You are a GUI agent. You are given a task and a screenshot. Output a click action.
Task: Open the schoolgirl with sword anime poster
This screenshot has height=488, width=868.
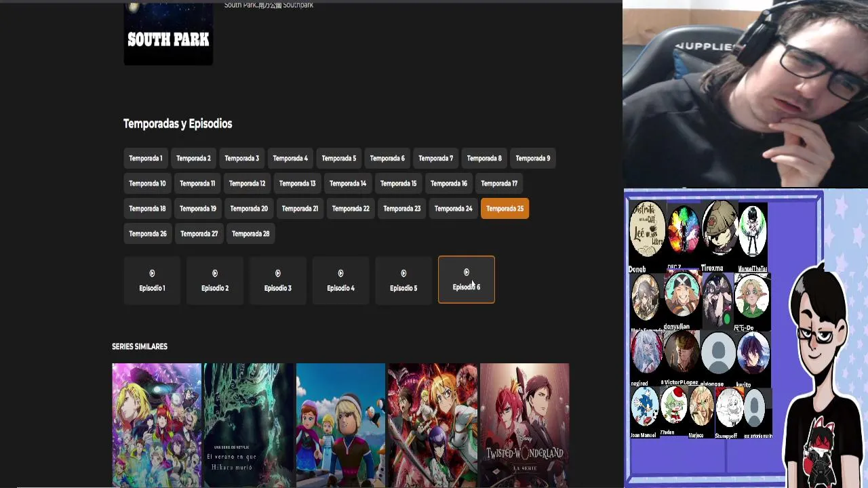point(433,426)
